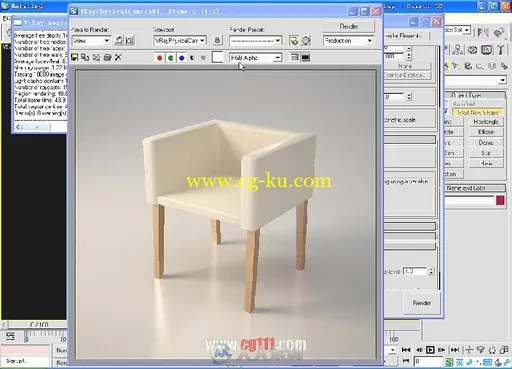Image resolution: width=512 pixels, height=369 pixels.
Task: Open the Hierarchy panel tab icon
Action: pos(458,50)
